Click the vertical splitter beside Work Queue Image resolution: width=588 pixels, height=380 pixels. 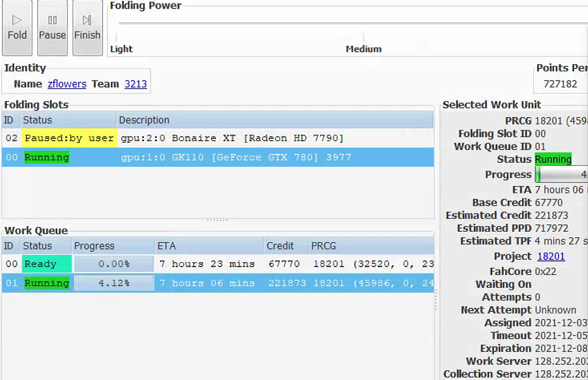point(437,299)
